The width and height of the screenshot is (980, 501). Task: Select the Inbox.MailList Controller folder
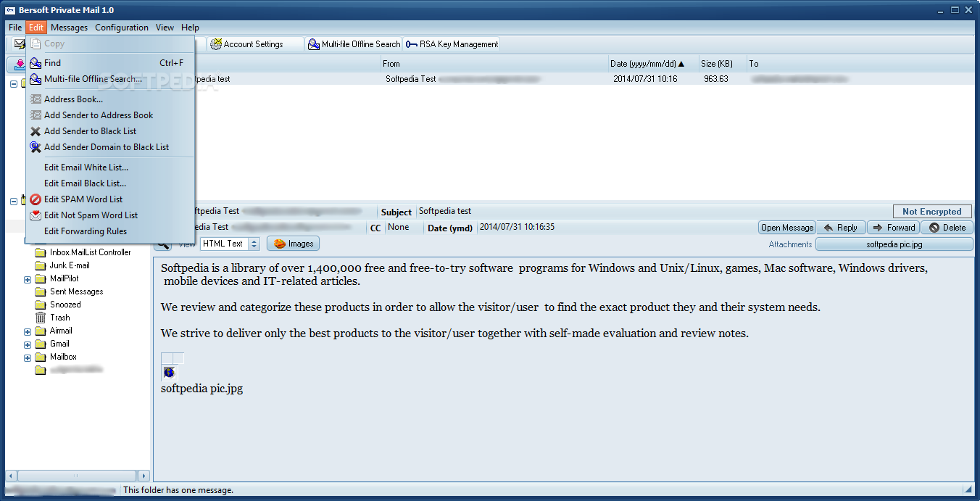[x=91, y=252]
